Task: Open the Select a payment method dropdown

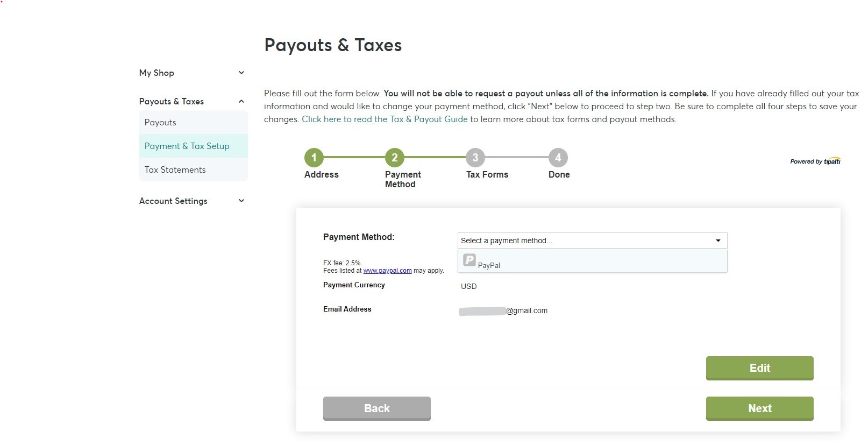Action: pyautogui.click(x=592, y=241)
